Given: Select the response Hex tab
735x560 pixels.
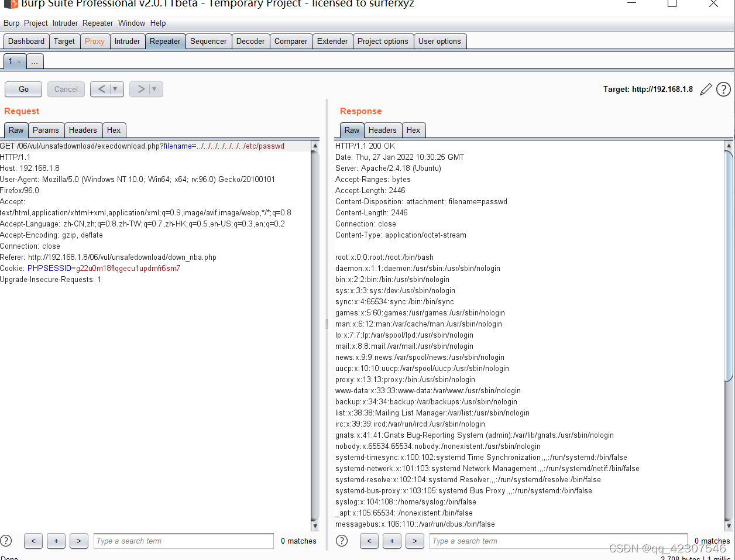Looking at the screenshot, I should click(x=414, y=130).
